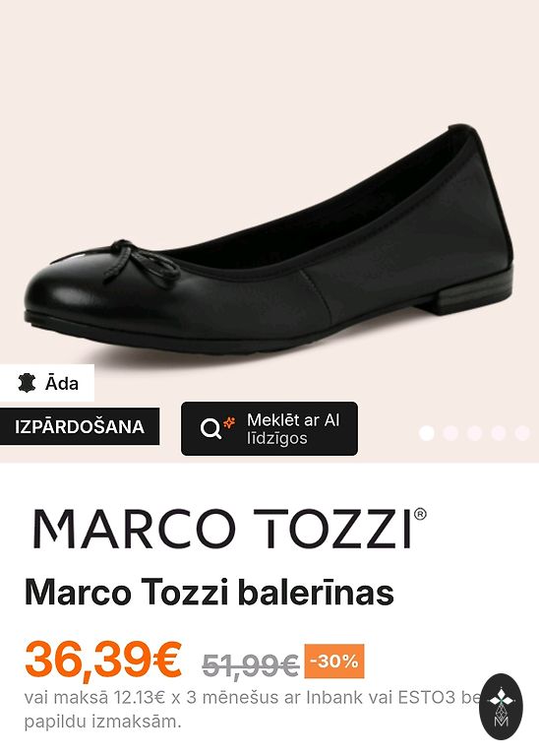The width and height of the screenshot is (539, 756).
Task: Jump to the last carousel image dot
Action: pyautogui.click(x=522, y=433)
